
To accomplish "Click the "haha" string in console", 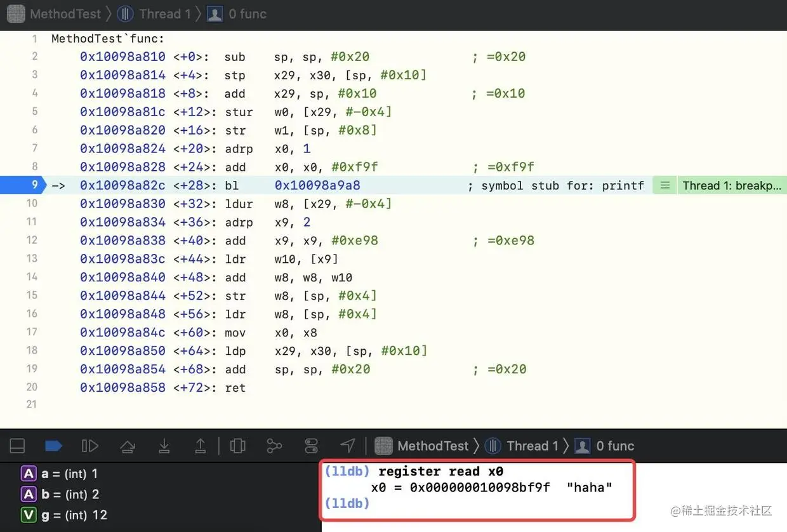I will 590,488.
